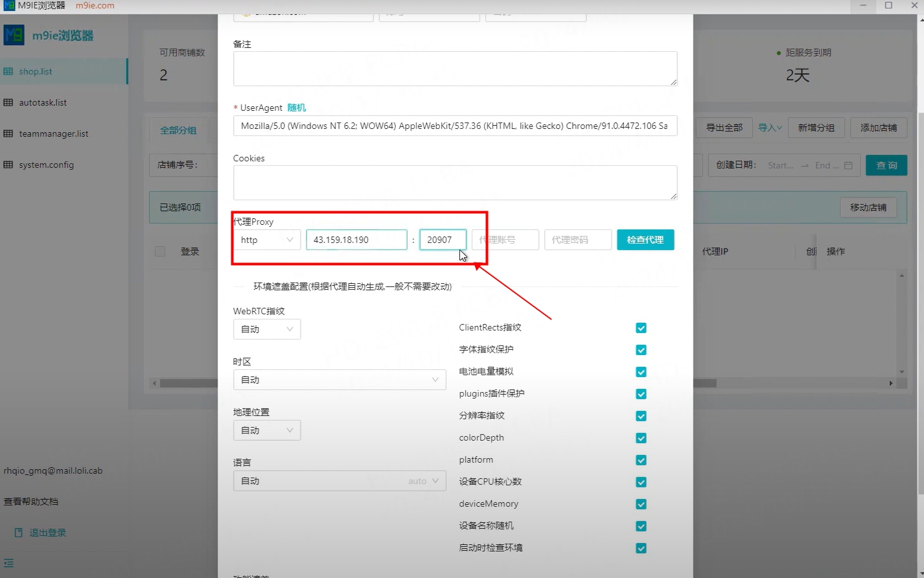Uncheck the ClientRects指纹 checkbox
The image size is (924, 578).
pyautogui.click(x=641, y=328)
